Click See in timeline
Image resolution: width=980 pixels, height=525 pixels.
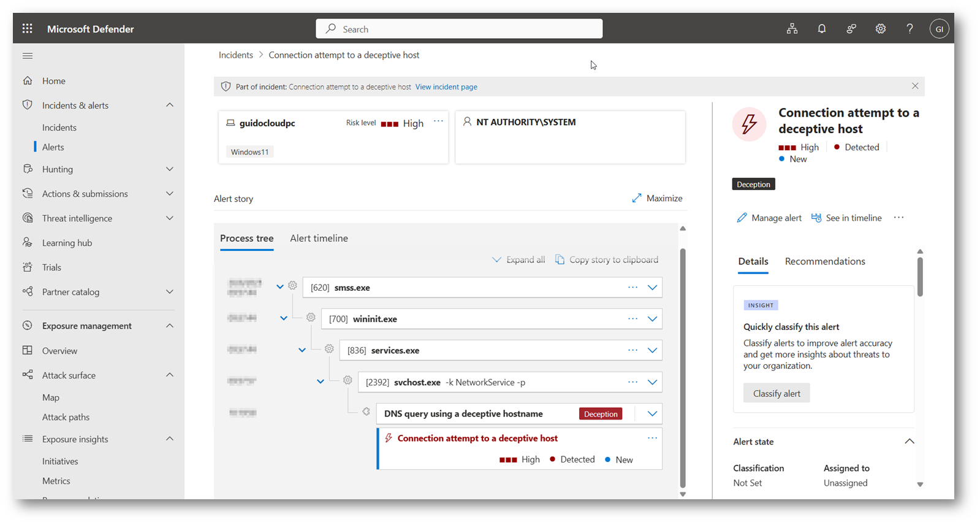[846, 218]
